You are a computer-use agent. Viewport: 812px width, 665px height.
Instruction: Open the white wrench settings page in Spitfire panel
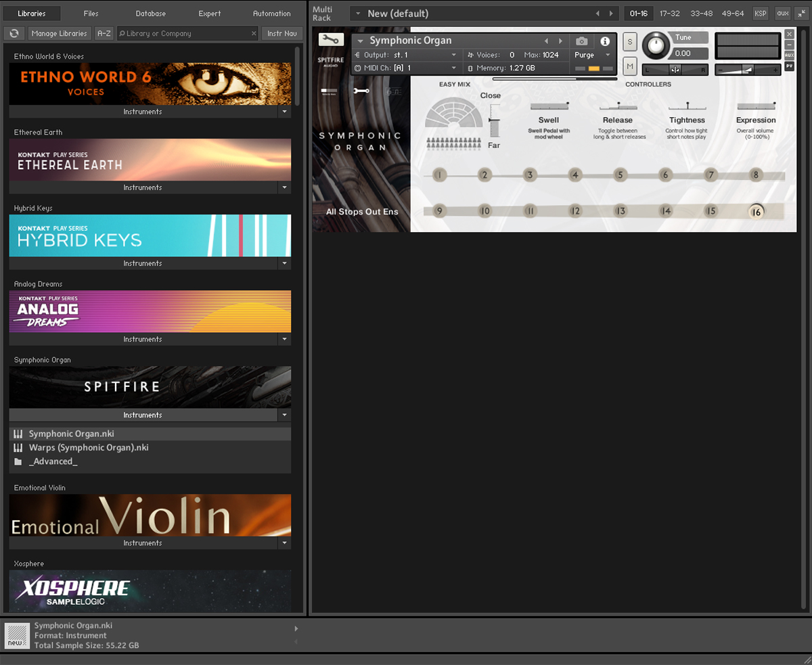click(x=361, y=91)
